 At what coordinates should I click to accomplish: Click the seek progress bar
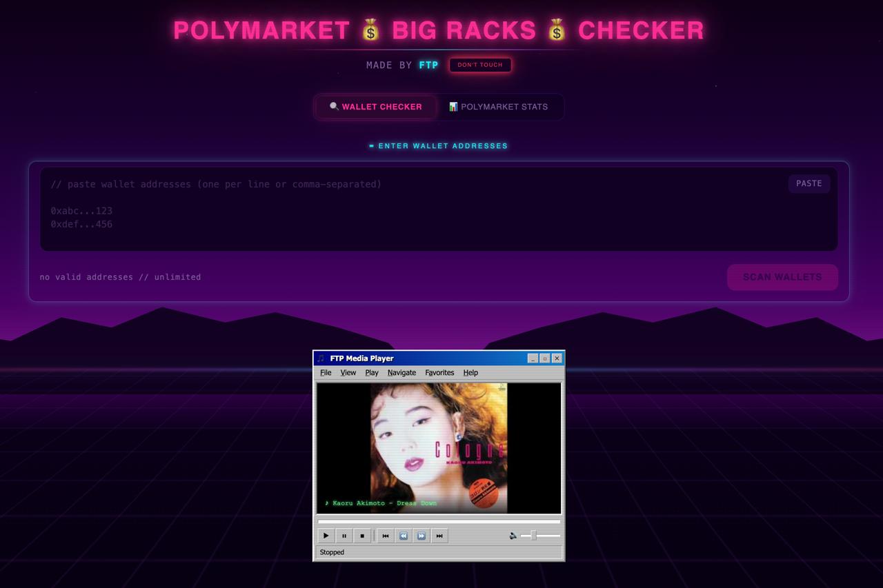(x=439, y=521)
